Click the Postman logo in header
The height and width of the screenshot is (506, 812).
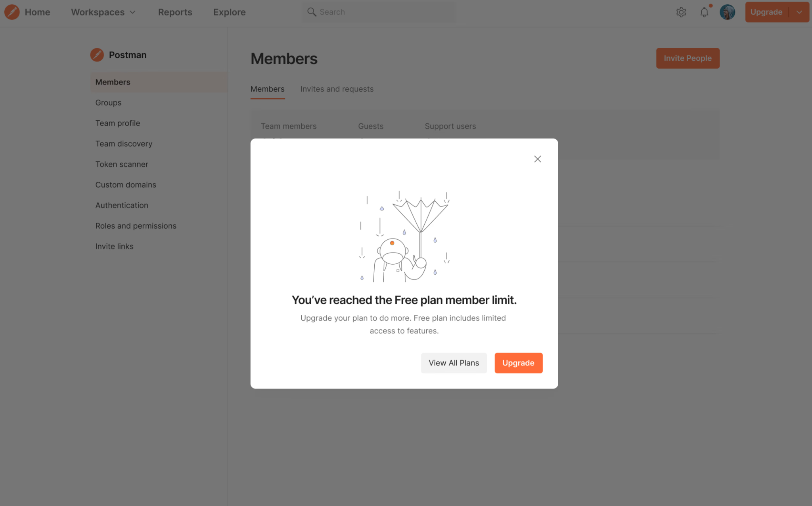click(x=12, y=12)
